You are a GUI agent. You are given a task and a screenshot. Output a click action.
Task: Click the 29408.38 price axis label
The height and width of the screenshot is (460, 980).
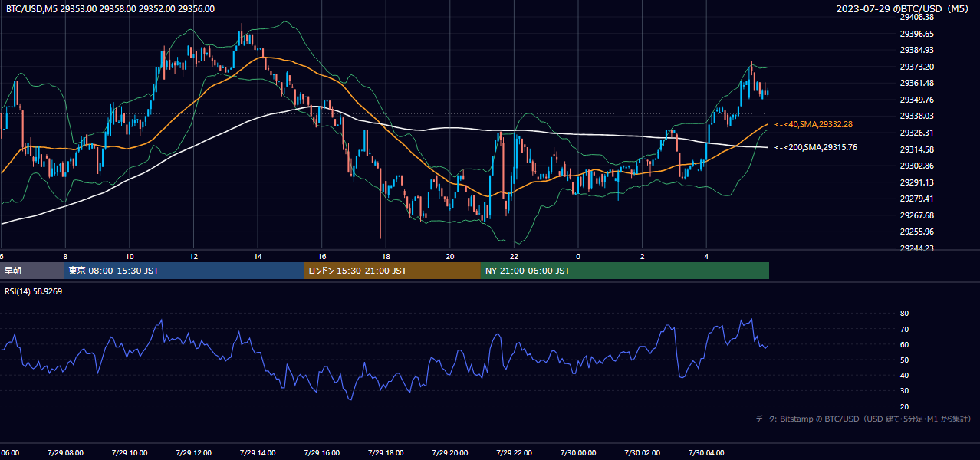click(917, 17)
